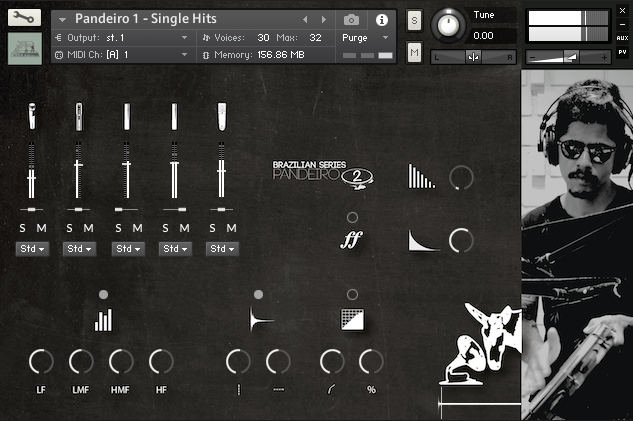The image size is (633, 421).
Task: Solo the first mic channel
Action: (x=23, y=228)
